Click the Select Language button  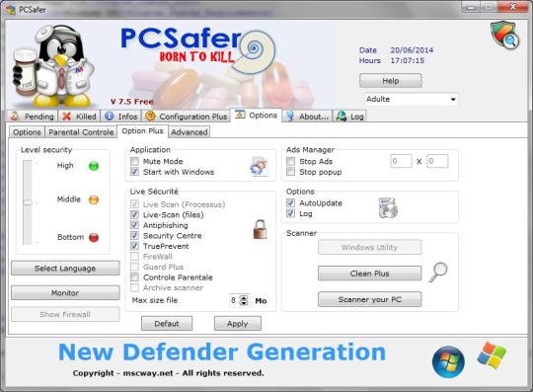coord(65,269)
